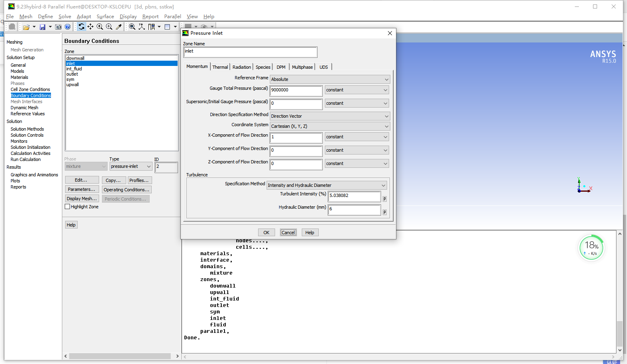Click the save floppy disk icon
This screenshot has width=627, height=364.
pos(42,27)
